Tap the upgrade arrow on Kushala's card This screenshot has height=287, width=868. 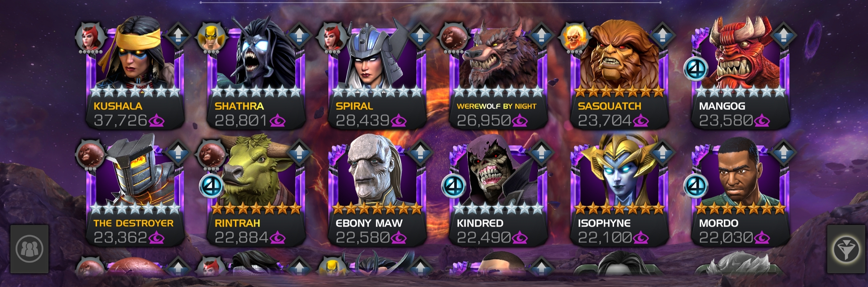(177, 35)
